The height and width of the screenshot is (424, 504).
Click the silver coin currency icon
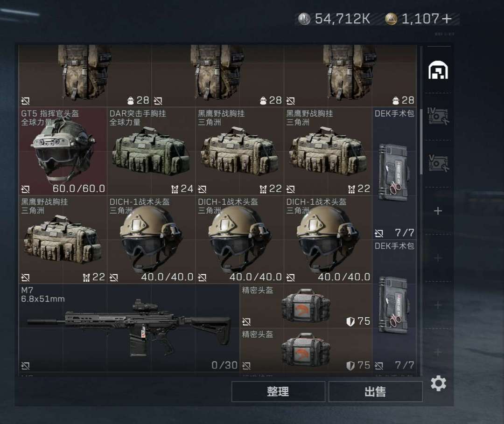(x=304, y=19)
